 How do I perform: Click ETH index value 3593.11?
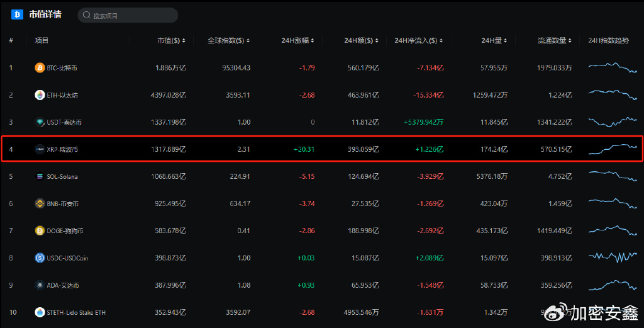click(x=238, y=95)
